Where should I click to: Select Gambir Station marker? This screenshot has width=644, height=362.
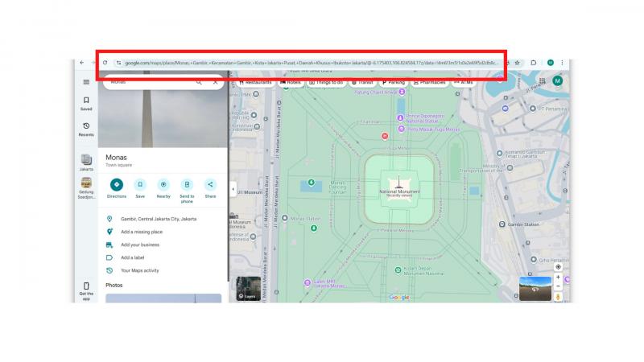click(x=502, y=224)
